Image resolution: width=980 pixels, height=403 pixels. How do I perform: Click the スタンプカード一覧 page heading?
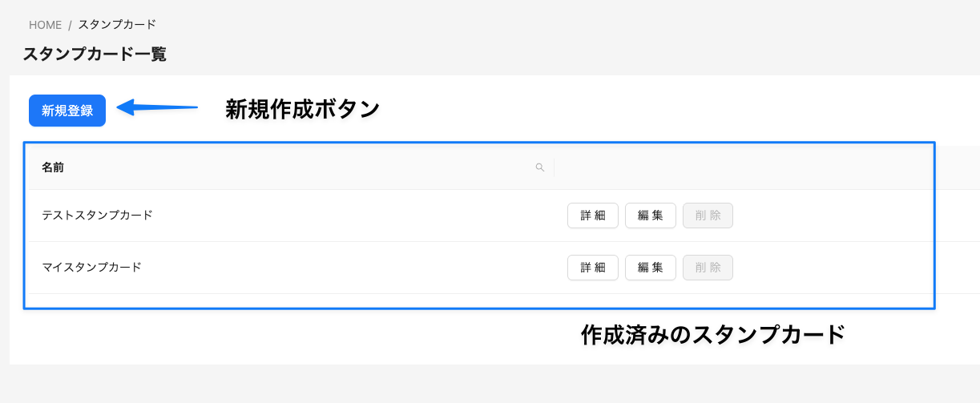point(95,54)
